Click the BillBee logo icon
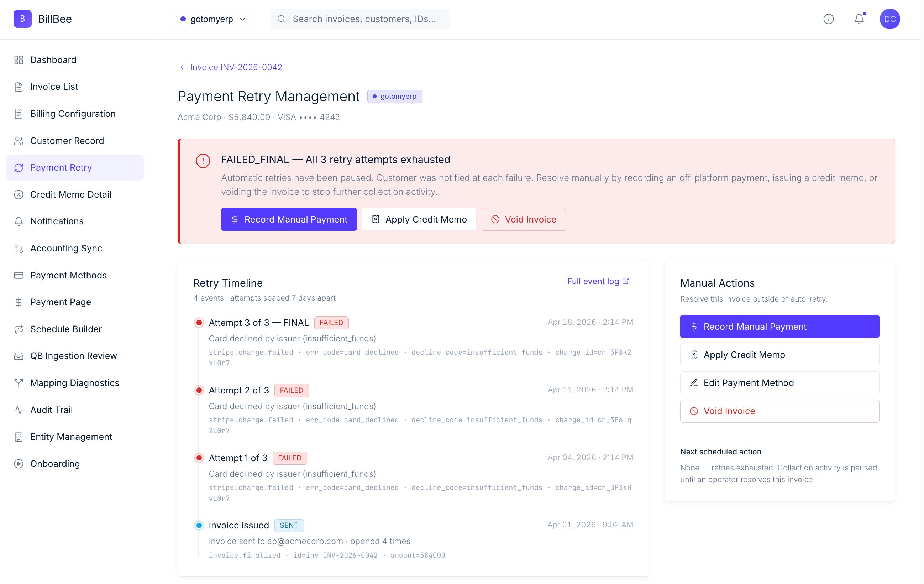Screen dimensions: 924x584 (22, 19)
